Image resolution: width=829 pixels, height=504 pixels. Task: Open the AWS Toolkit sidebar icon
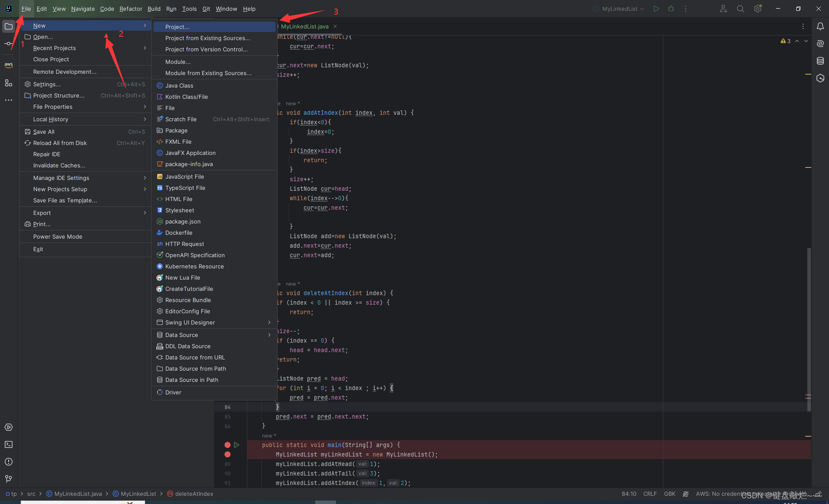[9, 65]
